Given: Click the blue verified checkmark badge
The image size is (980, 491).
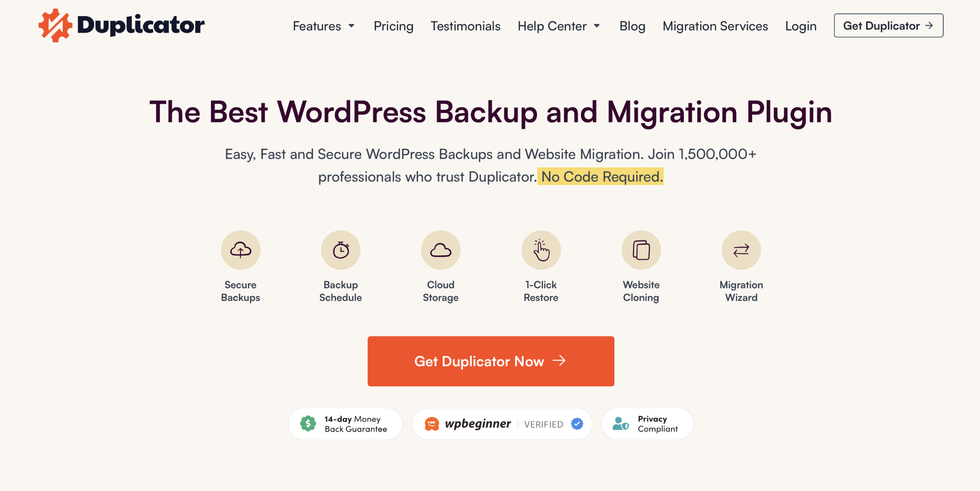Looking at the screenshot, I should tap(577, 424).
